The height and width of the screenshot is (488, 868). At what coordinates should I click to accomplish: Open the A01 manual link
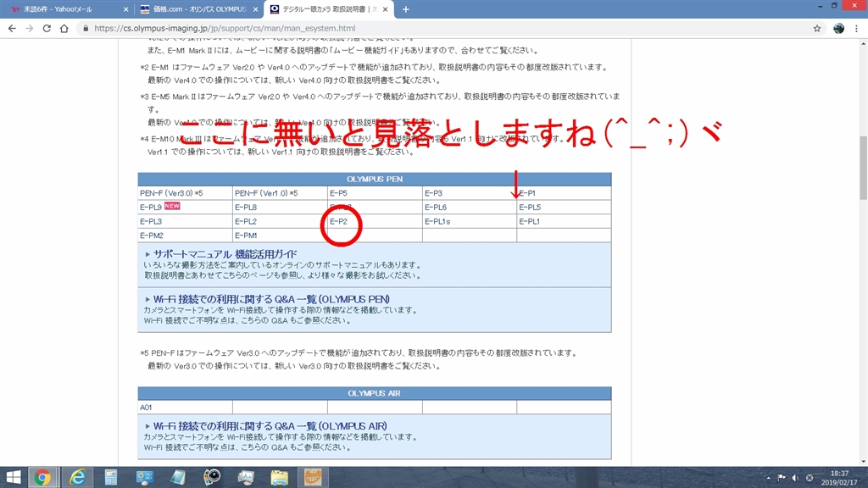click(146, 408)
